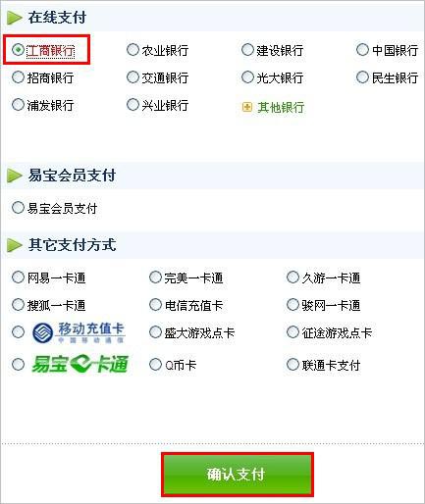Select 联通卡支付 radio button
Viewport: 425px width, 504px height.
pyautogui.click(x=292, y=364)
